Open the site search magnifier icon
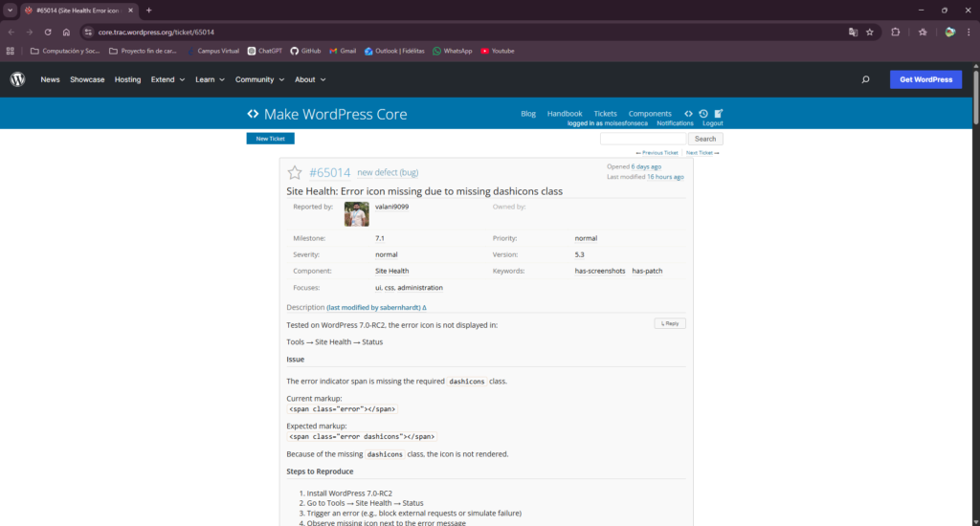This screenshot has width=980, height=526. pos(865,79)
